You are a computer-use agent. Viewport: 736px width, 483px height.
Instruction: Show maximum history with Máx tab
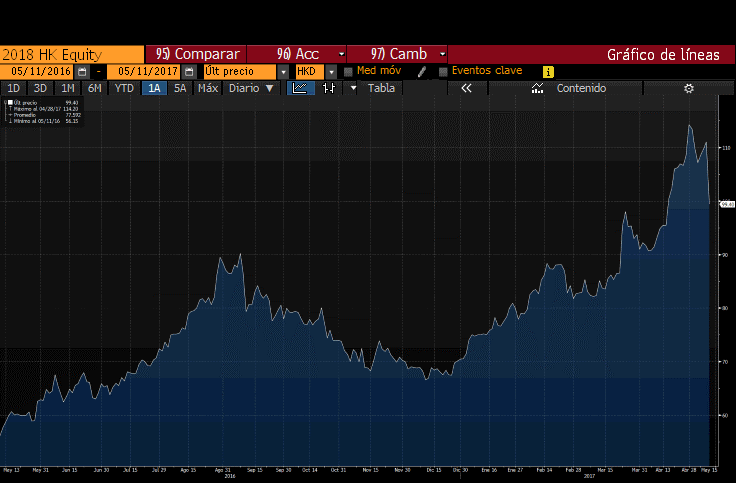(x=208, y=88)
